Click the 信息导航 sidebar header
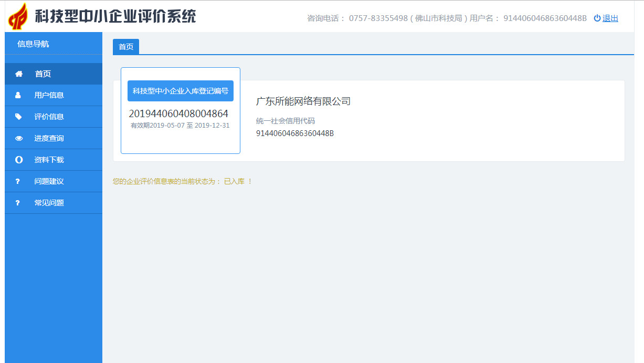644x363 pixels. pyautogui.click(x=33, y=44)
